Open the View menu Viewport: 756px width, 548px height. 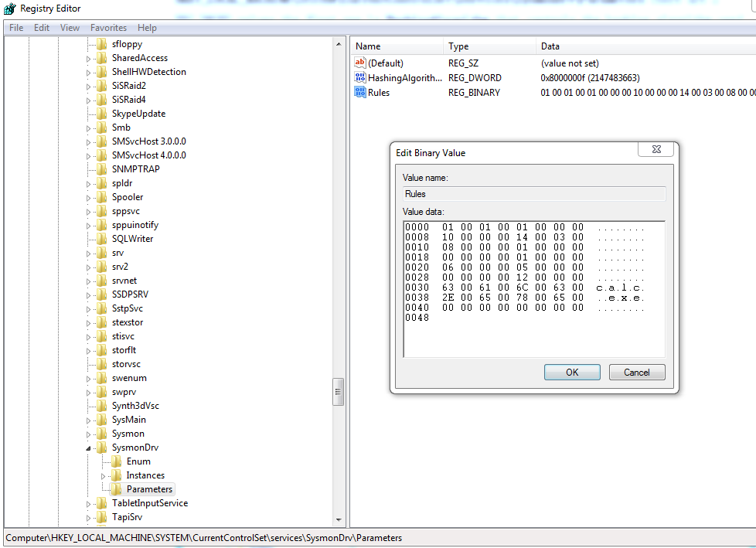tap(70, 28)
